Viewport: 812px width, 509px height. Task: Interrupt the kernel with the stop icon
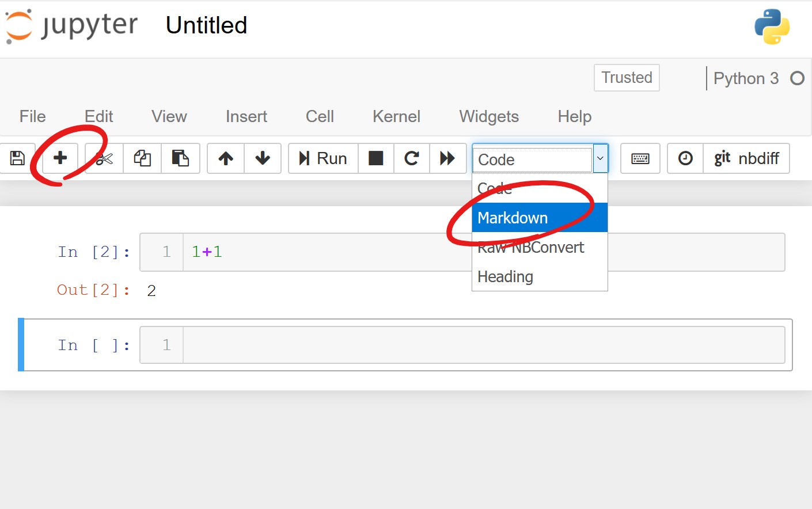pos(375,158)
